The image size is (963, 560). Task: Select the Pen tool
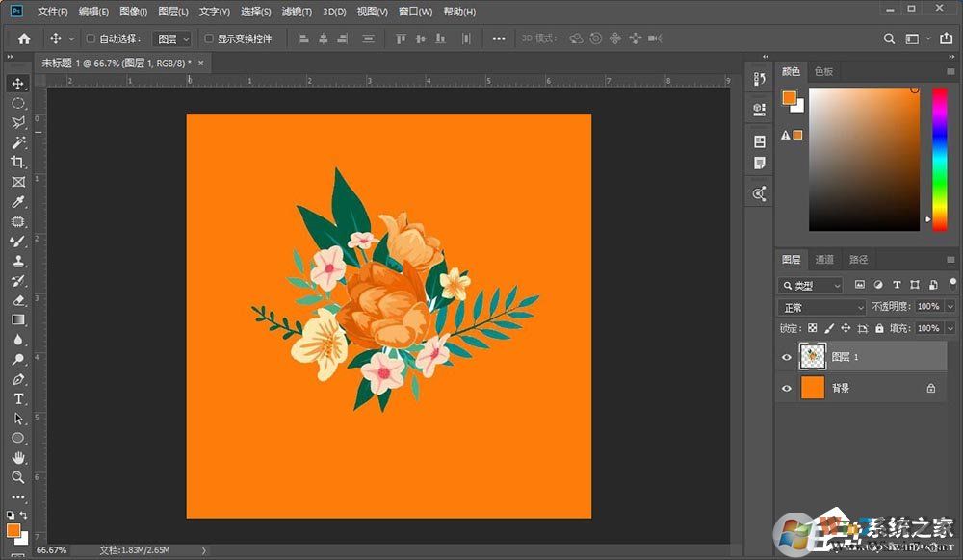(17, 378)
